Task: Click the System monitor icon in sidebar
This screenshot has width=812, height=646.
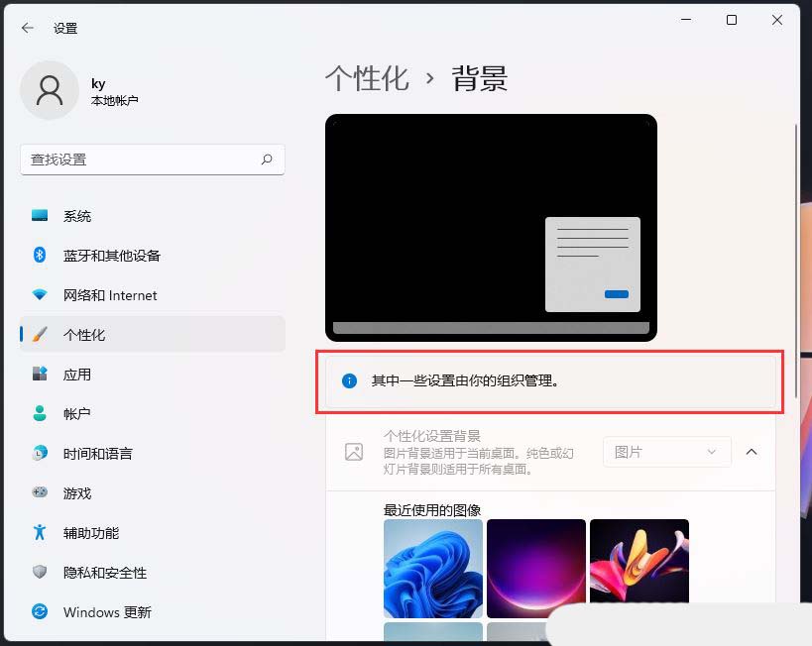Action: [x=40, y=216]
